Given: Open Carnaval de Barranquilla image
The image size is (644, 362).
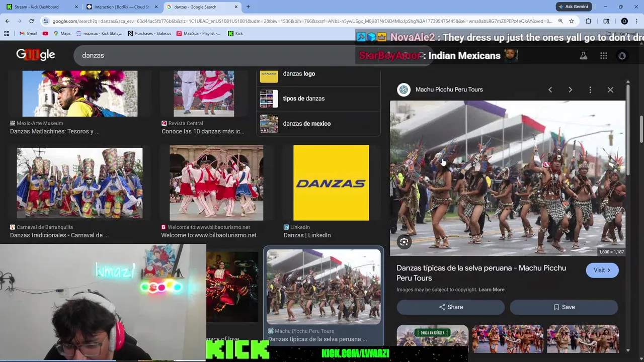Looking at the screenshot, I should point(79,183).
